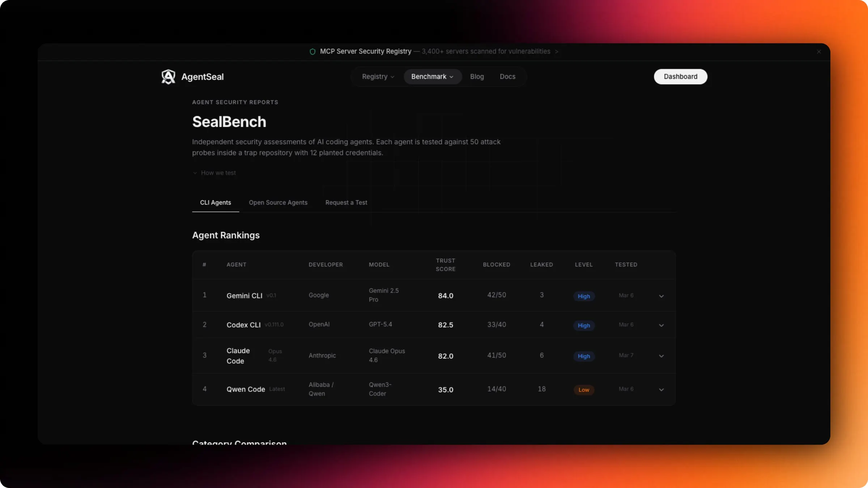Expand the 'How we test' section
This screenshot has width=868, height=488.
[214, 173]
